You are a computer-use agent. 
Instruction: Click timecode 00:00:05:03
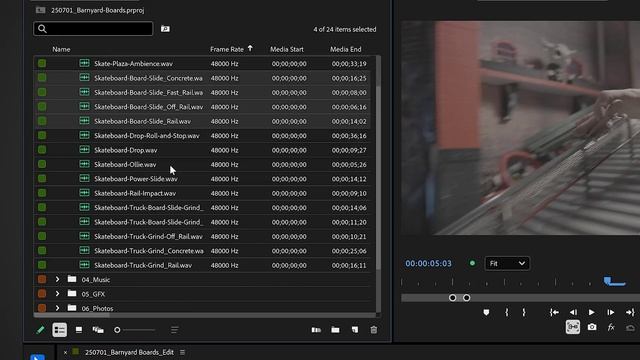(x=428, y=264)
